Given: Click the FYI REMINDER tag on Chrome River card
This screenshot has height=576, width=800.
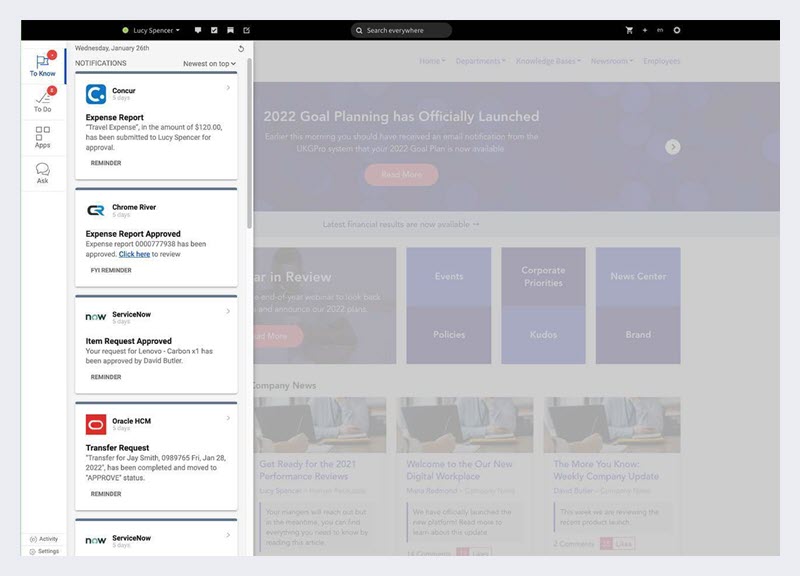Looking at the screenshot, I should pyautogui.click(x=111, y=270).
